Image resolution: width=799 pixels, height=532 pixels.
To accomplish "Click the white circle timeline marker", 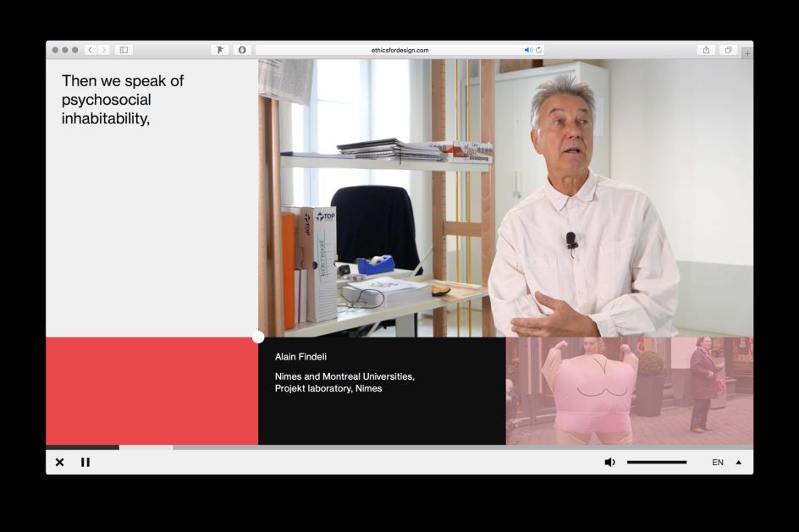I will pyautogui.click(x=258, y=337).
